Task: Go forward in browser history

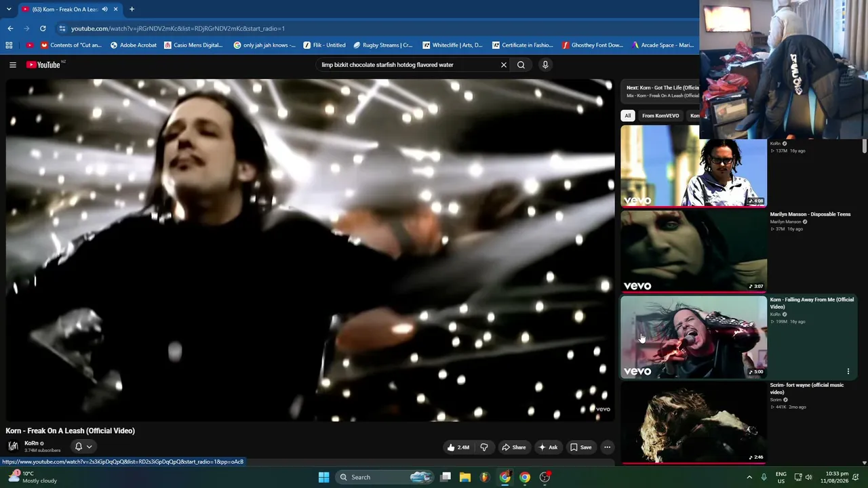Action: point(26,28)
